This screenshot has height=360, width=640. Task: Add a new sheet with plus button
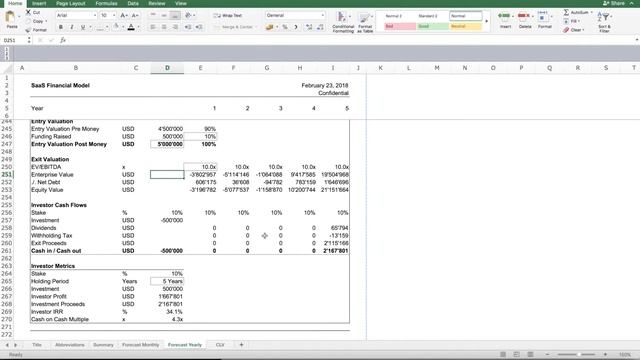coord(241,345)
